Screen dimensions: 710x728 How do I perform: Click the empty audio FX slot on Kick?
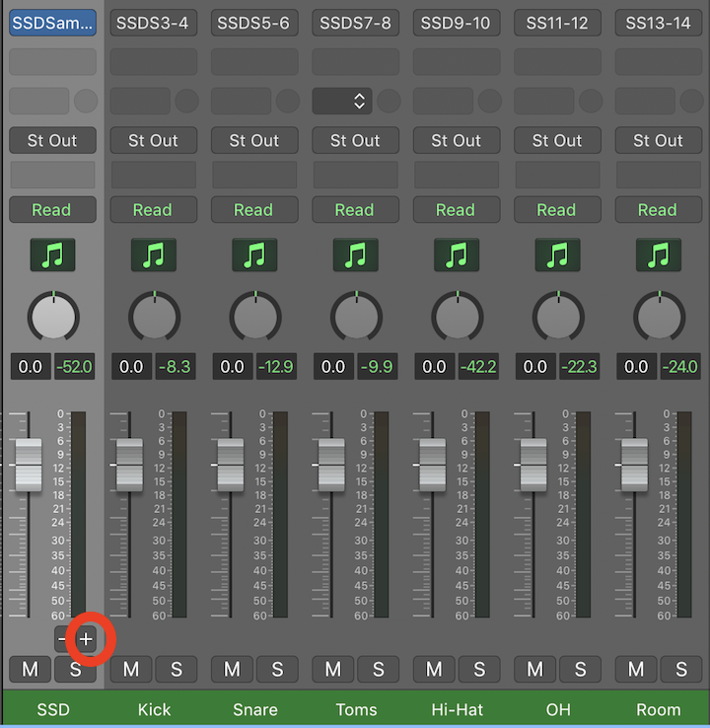[154, 62]
